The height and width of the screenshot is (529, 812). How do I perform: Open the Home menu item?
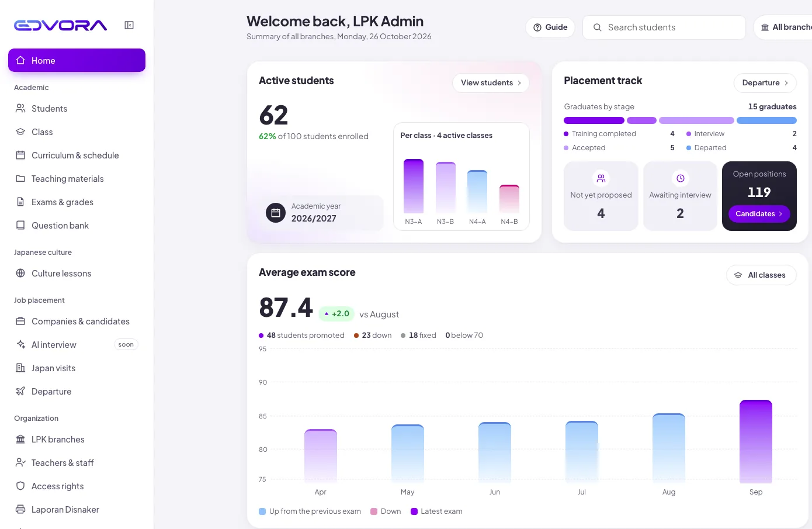[77, 60]
